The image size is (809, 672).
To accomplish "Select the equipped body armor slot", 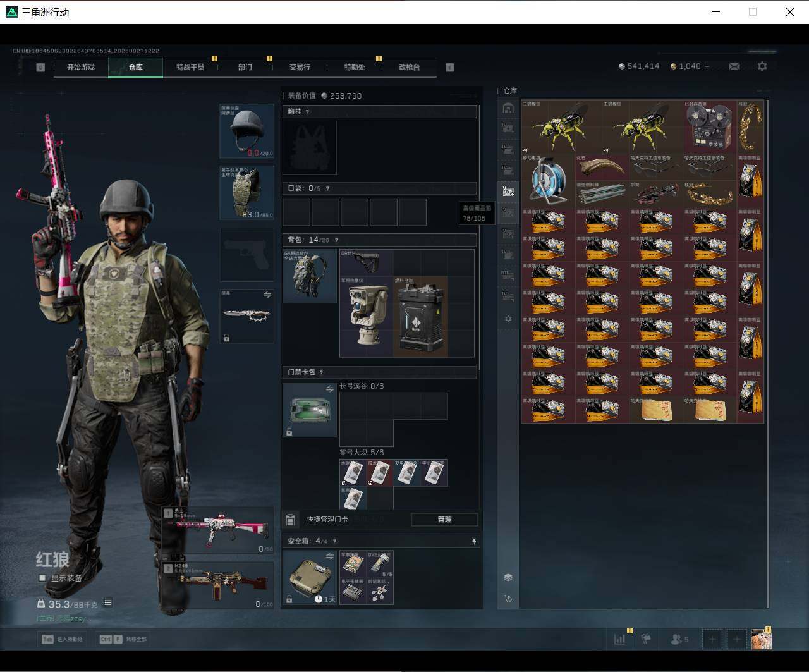I will (x=246, y=192).
